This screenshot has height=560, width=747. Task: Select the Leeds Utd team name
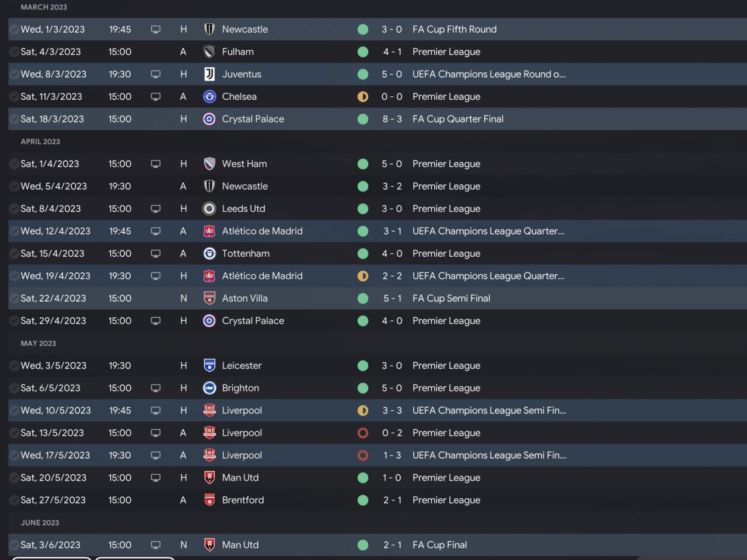pos(243,209)
